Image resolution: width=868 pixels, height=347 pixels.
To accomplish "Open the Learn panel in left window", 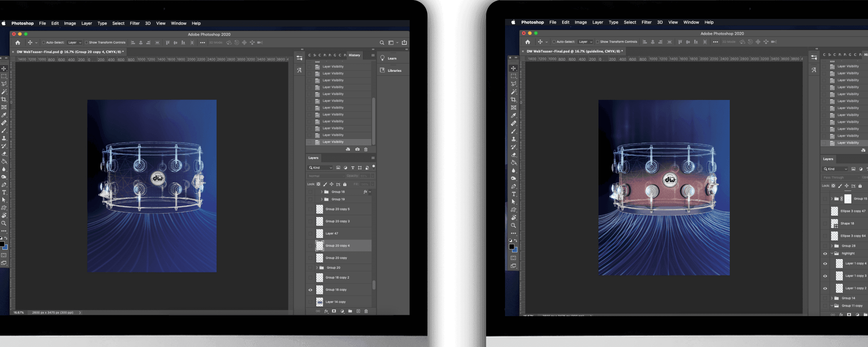I will pos(392,58).
